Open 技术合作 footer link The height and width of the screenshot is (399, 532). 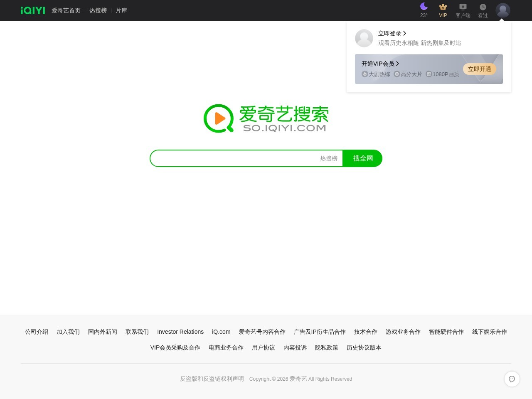(366, 332)
